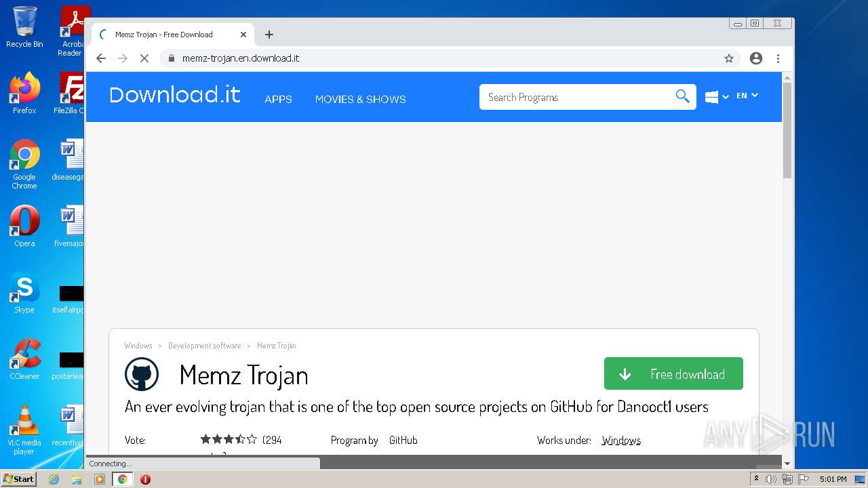Click the Windows breadcrumb link

138,346
